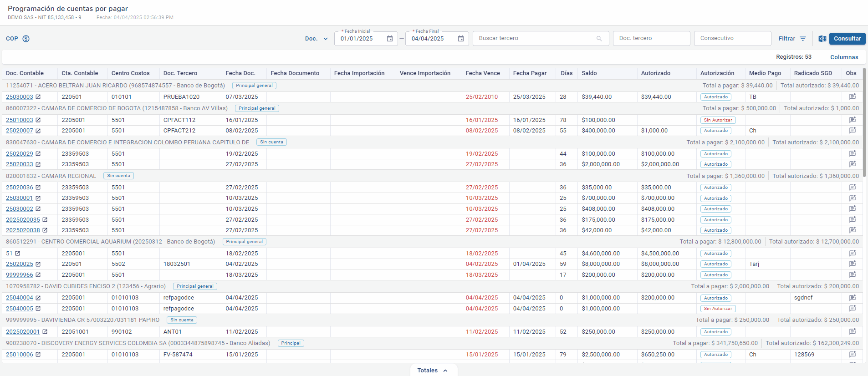
Task: Open observations icon for row ANT01
Action: coord(853,332)
